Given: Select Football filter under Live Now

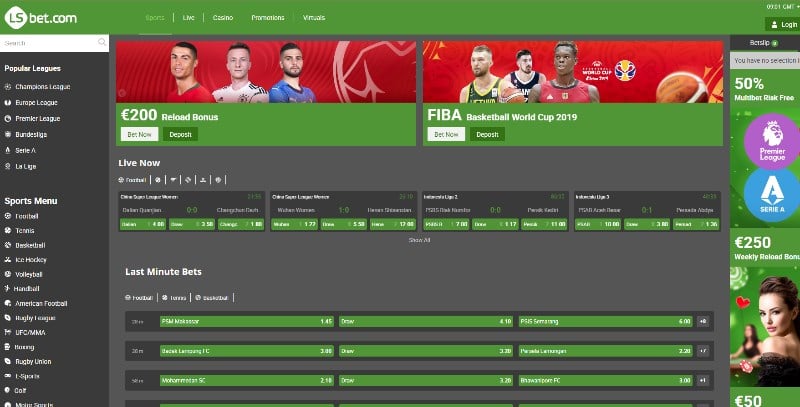Looking at the screenshot, I should (133, 180).
